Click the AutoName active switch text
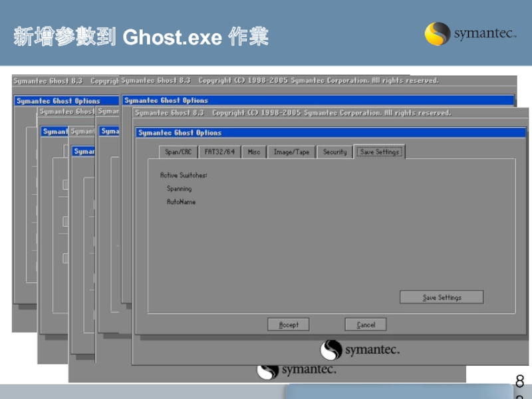The width and height of the screenshot is (532, 399). (x=181, y=202)
